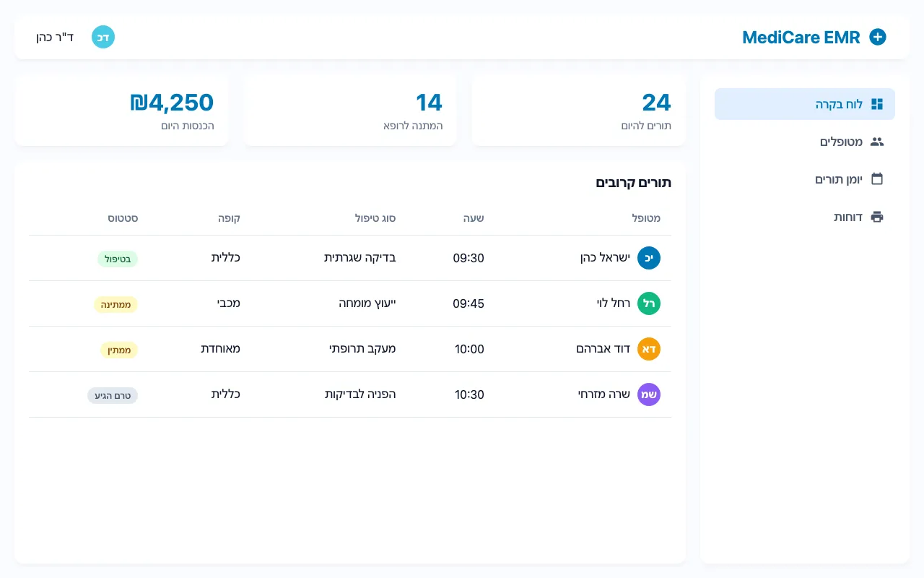Go to the מטופלים menu item
This screenshot has width=924, height=578.
[805, 142]
